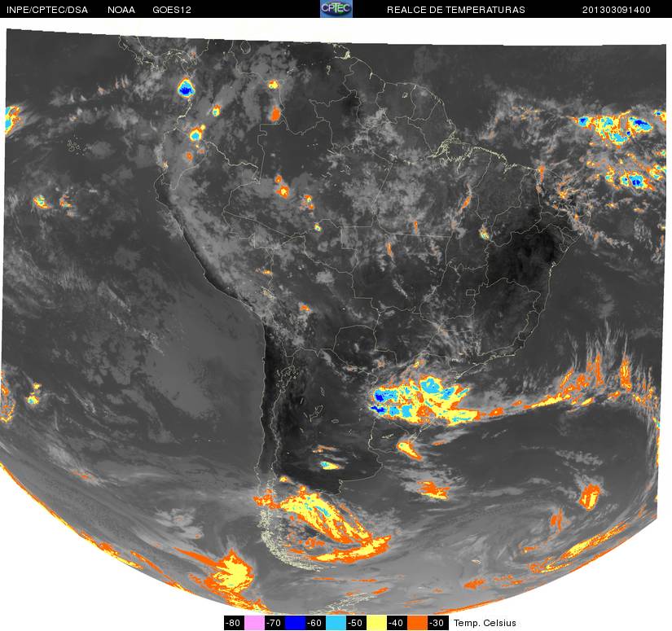This screenshot has width=672, height=631.
Task: Click the REALCE DE TEMPERATURAS title
Action: (x=456, y=10)
